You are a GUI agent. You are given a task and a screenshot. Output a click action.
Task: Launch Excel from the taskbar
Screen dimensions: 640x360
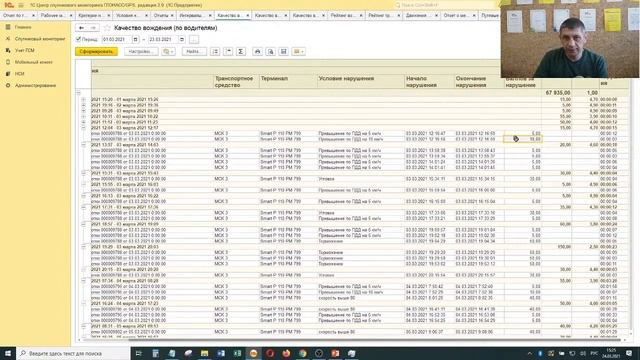(x=237, y=353)
